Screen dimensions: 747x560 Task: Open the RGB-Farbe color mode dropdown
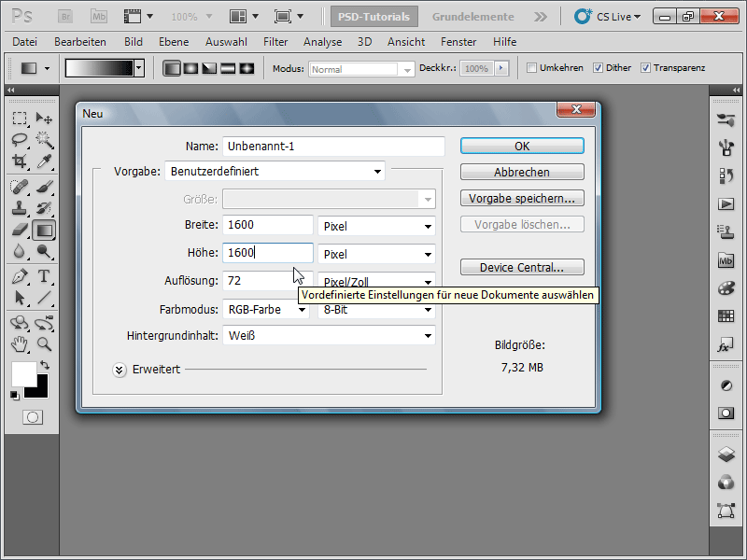[x=266, y=310]
